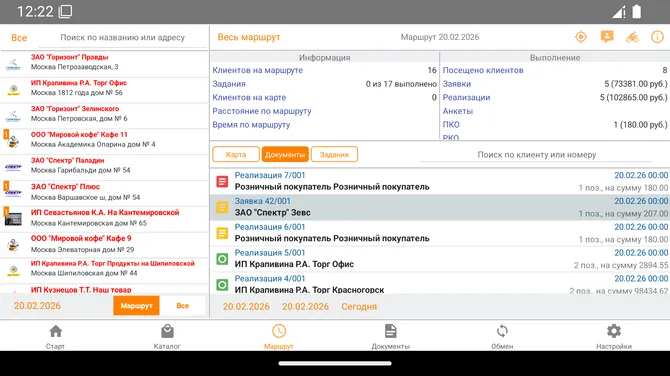
Task: Tap the client list date 20.02.2026
Action: pyautogui.click(x=37, y=306)
